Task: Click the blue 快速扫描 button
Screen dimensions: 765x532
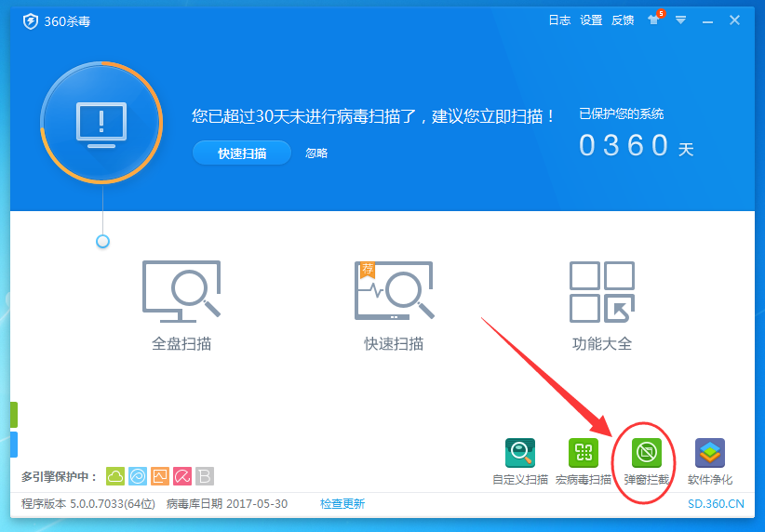Action: click(242, 153)
